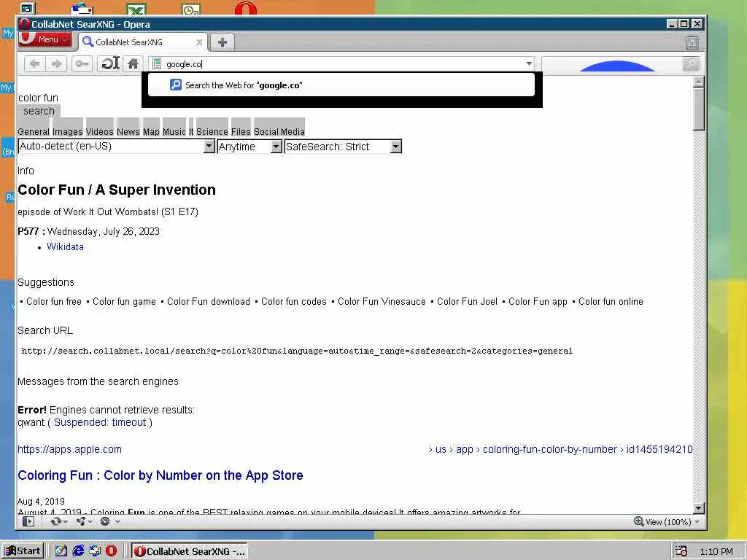Reload the current page
The width and height of the screenshot is (747, 560).
[108, 64]
